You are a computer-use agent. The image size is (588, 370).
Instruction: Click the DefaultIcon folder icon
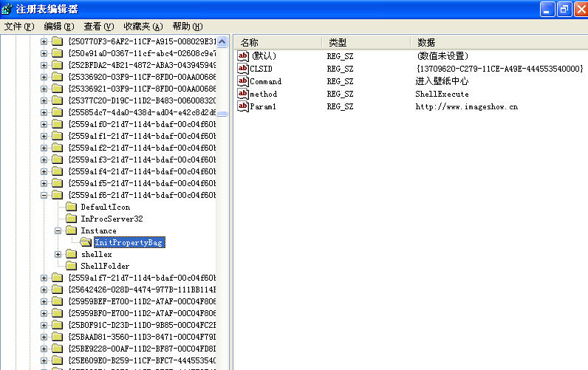click(x=71, y=207)
